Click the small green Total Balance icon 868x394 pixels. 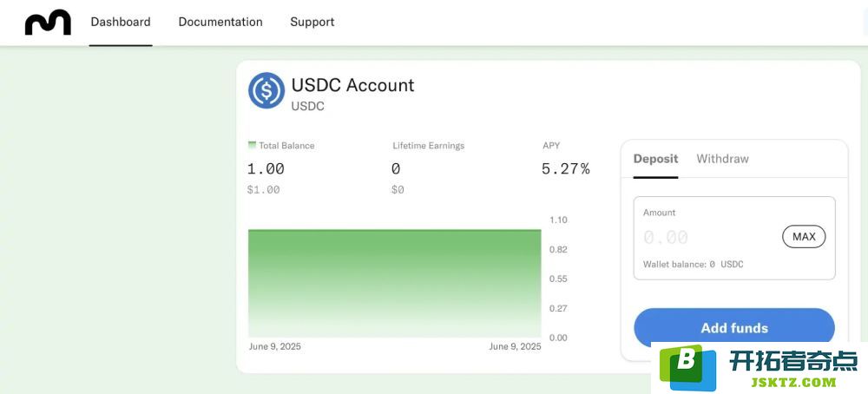click(252, 145)
